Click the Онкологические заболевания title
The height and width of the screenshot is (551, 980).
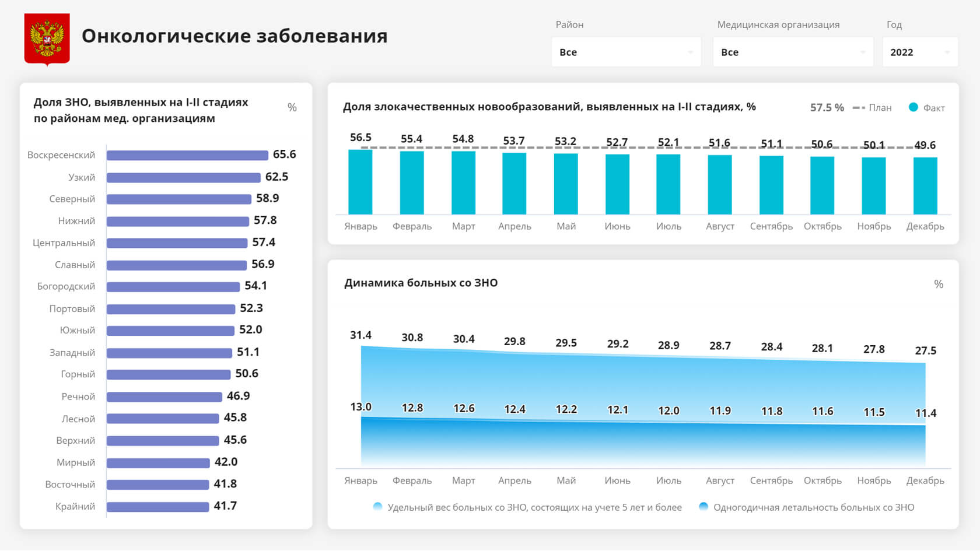pos(235,36)
